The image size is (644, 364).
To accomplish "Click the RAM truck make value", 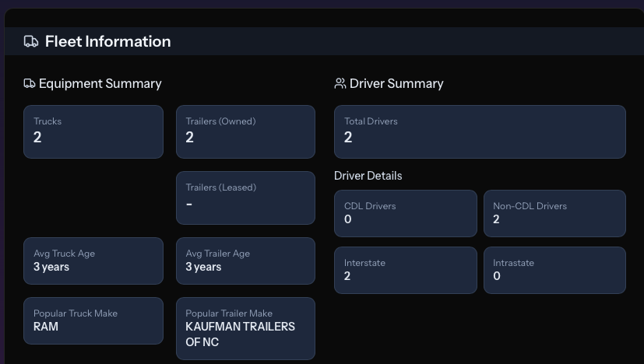I will (x=46, y=327).
